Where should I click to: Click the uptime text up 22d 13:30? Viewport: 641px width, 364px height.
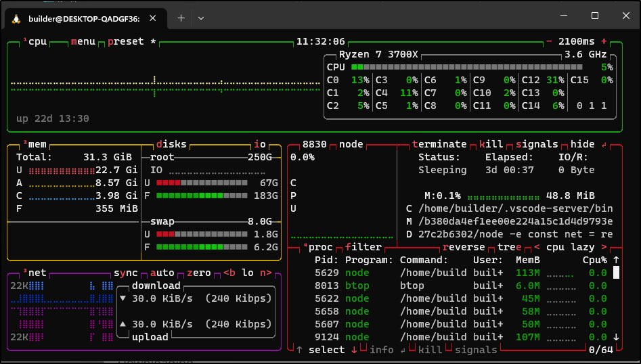(x=53, y=119)
